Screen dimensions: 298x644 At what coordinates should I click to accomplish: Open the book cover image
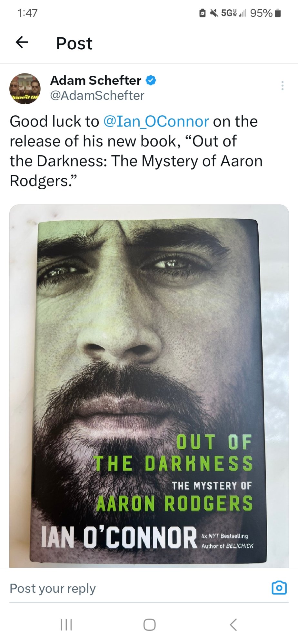[149, 386]
